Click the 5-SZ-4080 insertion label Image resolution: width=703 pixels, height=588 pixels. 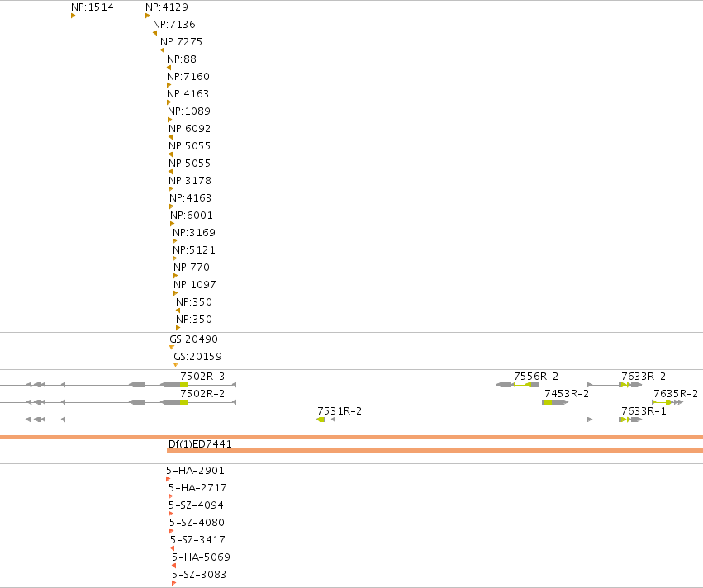tap(197, 523)
